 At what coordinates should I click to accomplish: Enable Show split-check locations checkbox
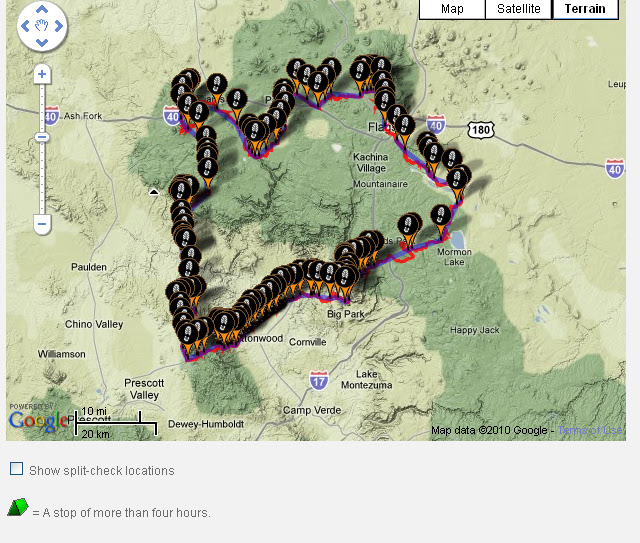pos(16,469)
